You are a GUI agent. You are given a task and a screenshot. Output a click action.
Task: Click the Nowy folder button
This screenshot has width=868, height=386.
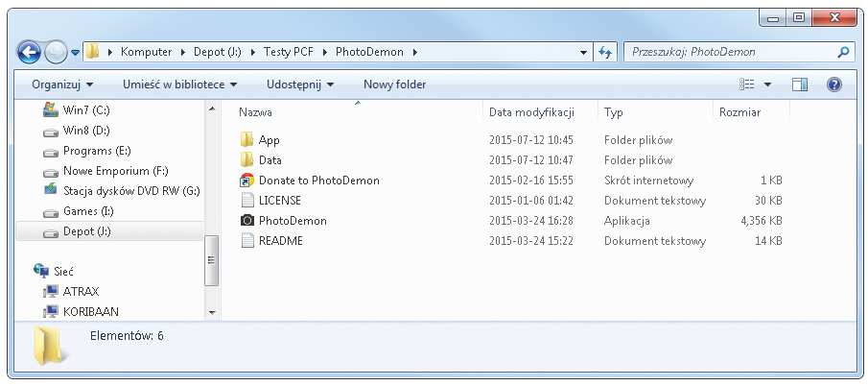[394, 84]
